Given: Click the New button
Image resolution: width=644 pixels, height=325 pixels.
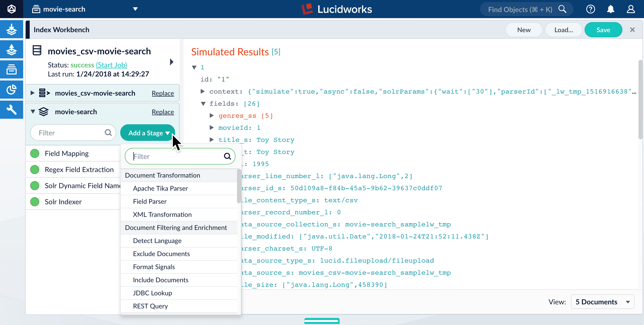Looking at the screenshot, I should click(x=524, y=30).
